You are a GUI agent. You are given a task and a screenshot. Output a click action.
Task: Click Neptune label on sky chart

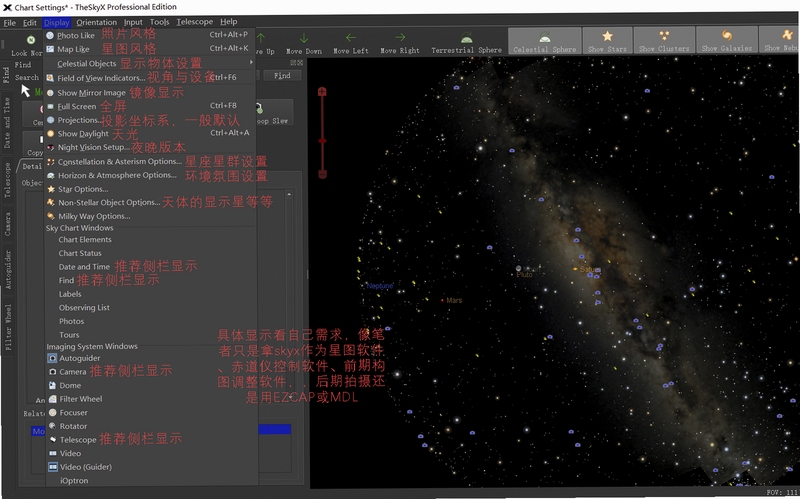pos(380,286)
